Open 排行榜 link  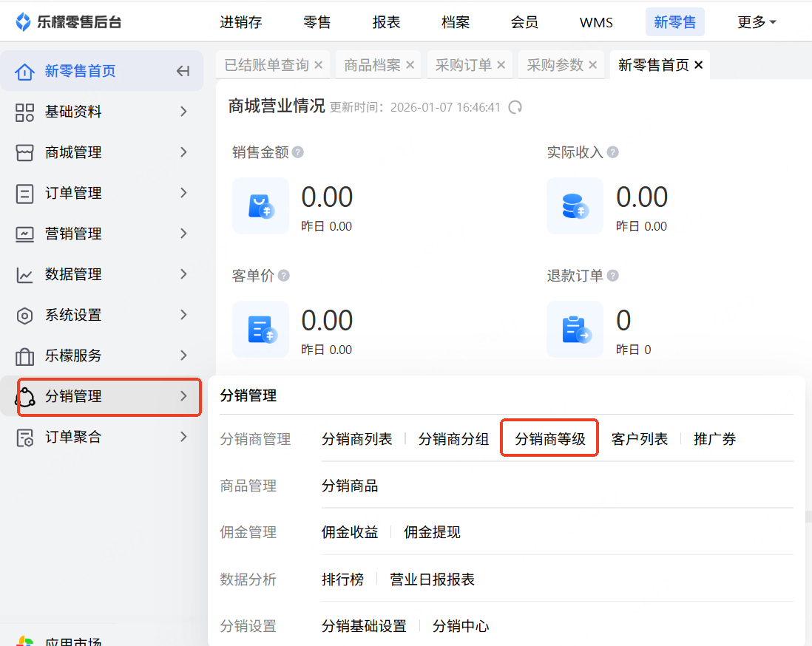pyautogui.click(x=342, y=579)
